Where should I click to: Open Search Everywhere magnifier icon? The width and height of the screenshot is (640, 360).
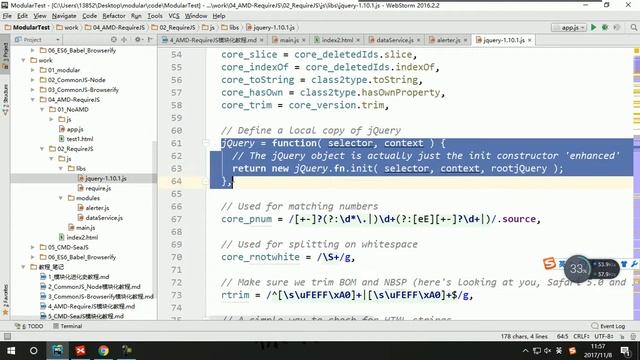(633, 27)
